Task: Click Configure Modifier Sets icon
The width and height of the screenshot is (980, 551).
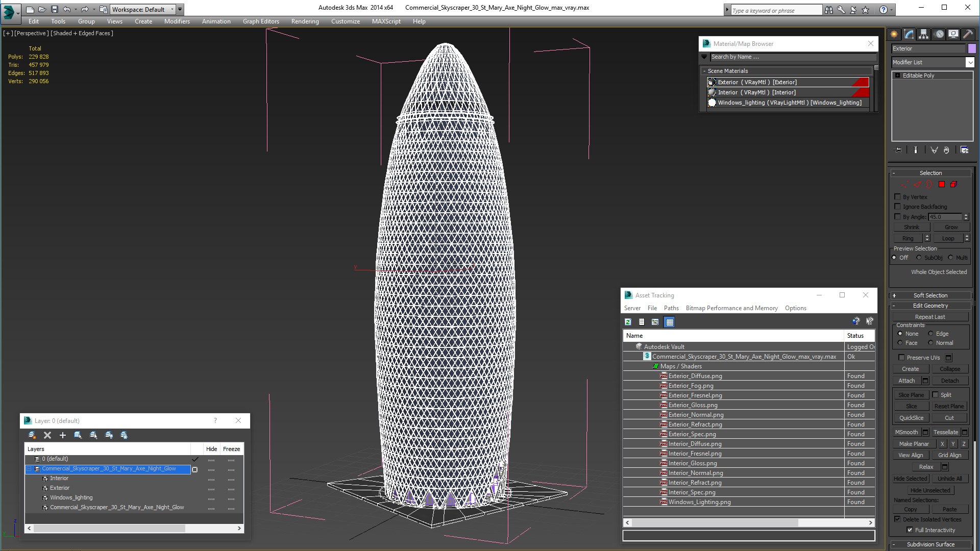Action: tap(964, 150)
